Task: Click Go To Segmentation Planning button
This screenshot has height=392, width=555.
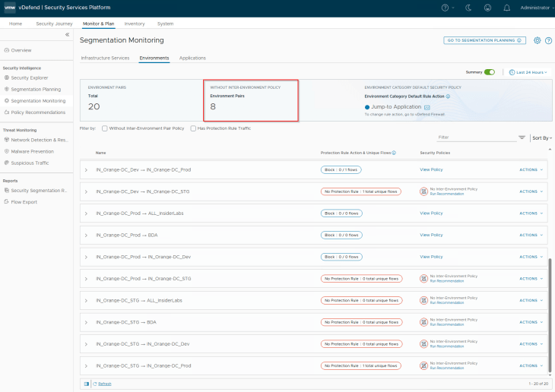Action: coord(484,40)
